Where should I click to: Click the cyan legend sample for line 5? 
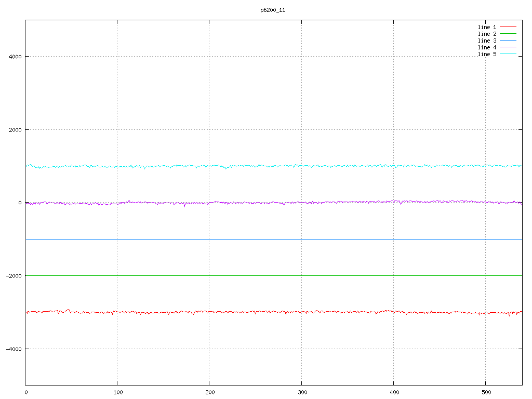click(508, 54)
